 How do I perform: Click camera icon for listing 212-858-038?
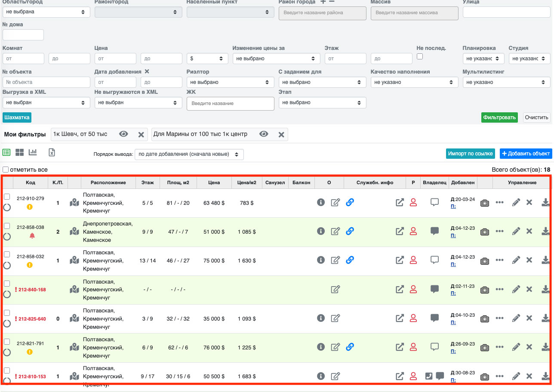point(485,231)
